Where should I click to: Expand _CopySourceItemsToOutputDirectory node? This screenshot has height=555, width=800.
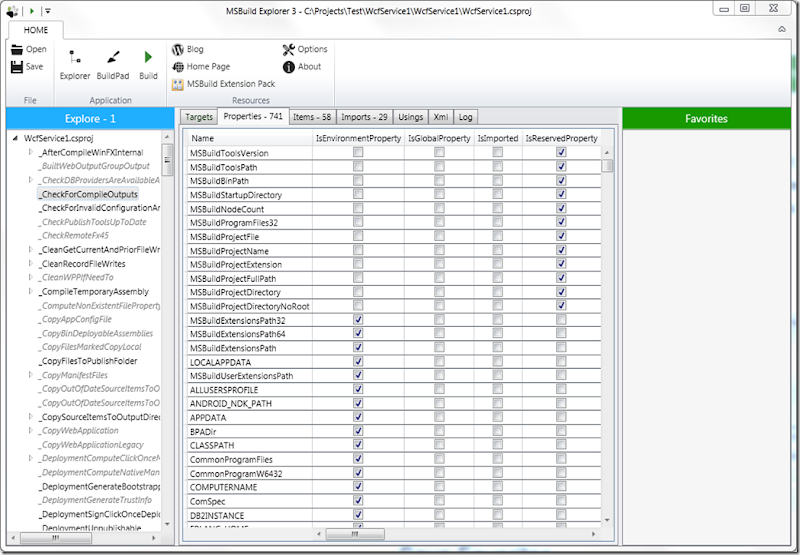click(31, 416)
